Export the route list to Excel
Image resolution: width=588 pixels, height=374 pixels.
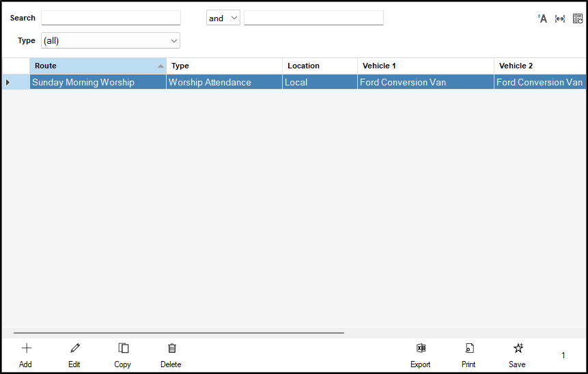(421, 353)
